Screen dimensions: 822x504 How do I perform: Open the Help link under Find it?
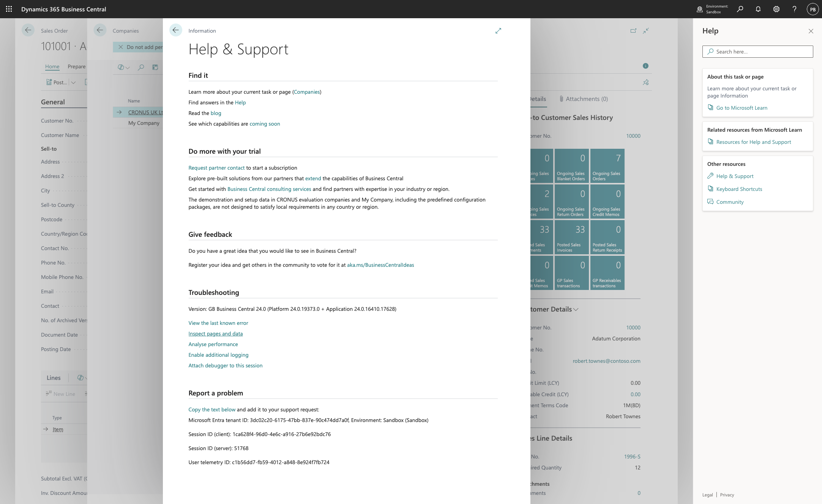click(240, 102)
